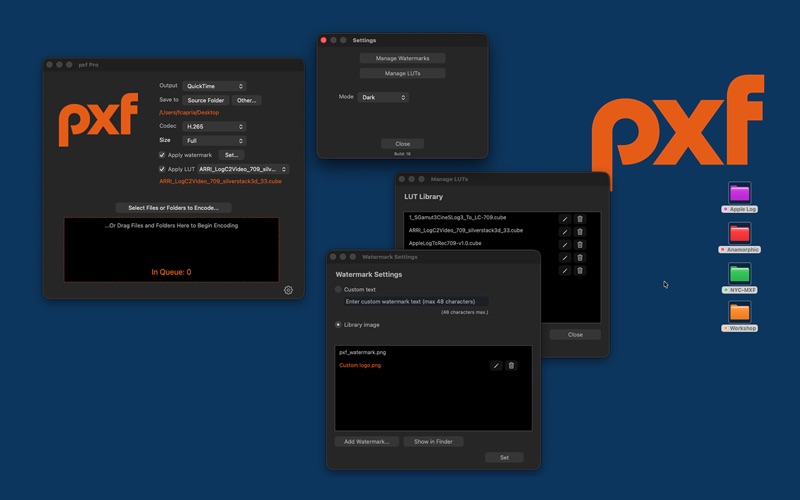Image resolution: width=800 pixels, height=500 pixels.
Task: Toggle the Apply LUT checkbox
Action: [x=162, y=169]
